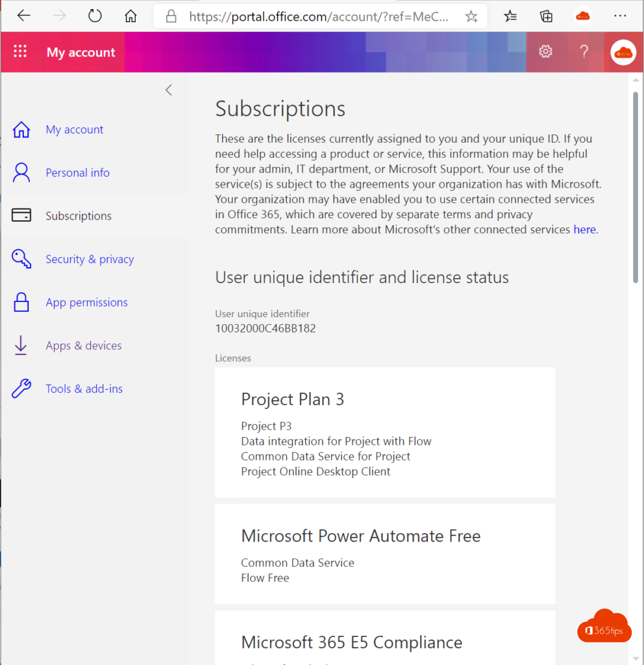The width and height of the screenshot is (644, 665).
Task: Click the card icon beside Subscriptions
Action: pos(21,215)
